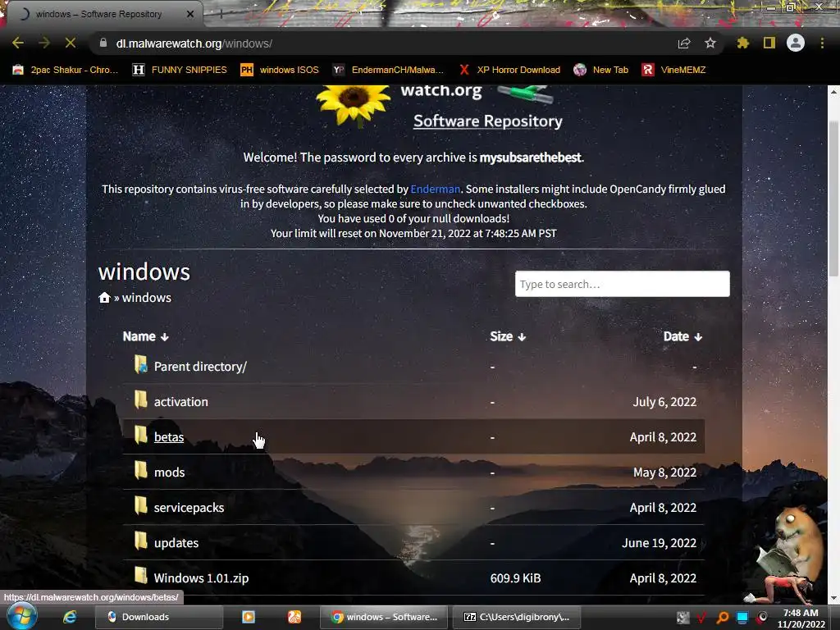The width and height of the screenshot is (840, 630).
Task: Open media player taskbar icon
Action: (249, 617)
